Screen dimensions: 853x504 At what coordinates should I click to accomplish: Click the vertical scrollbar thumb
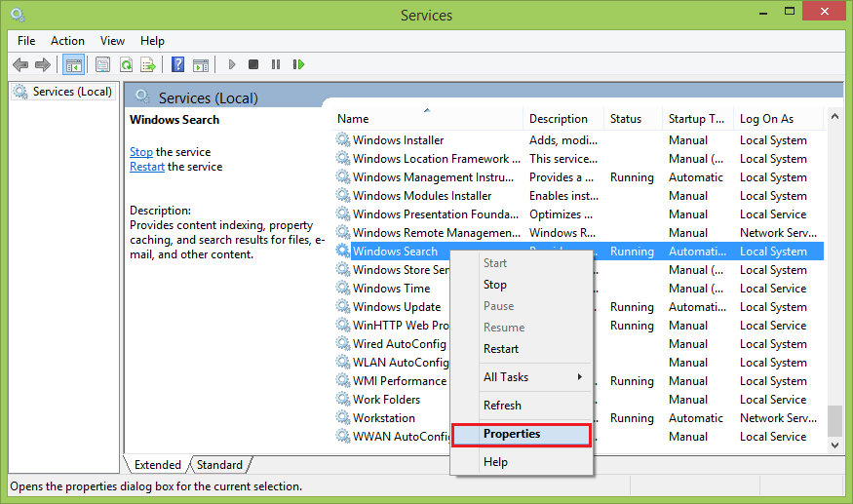click(x=835, y=420)
